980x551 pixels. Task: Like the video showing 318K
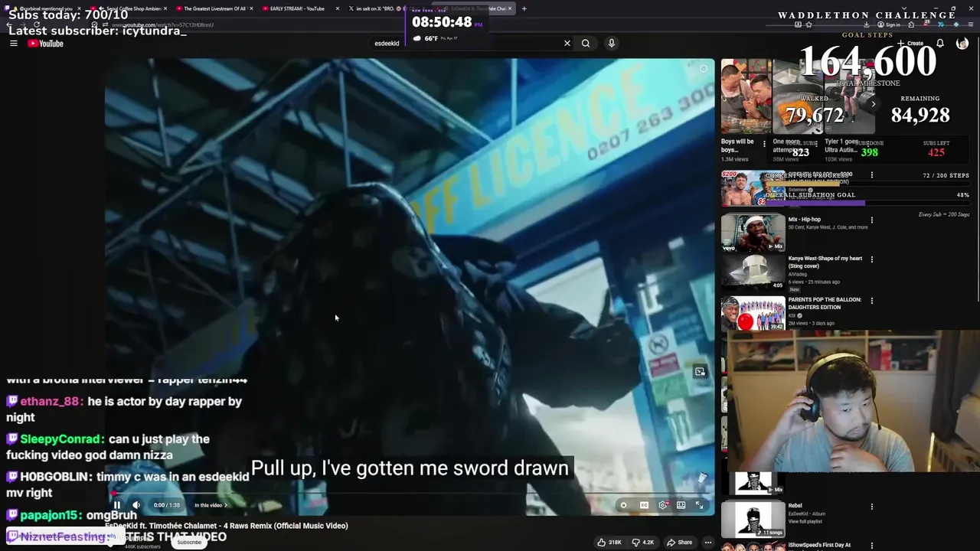pyautogui.click(x=611, y=543)
